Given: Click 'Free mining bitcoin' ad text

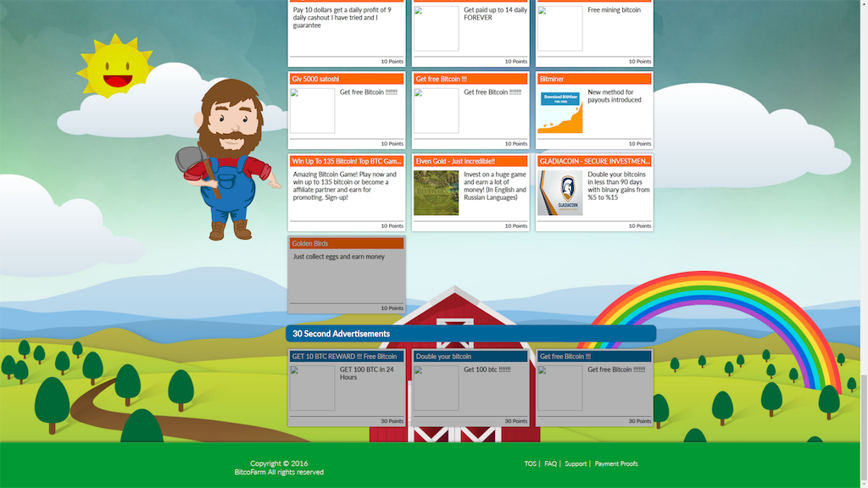Looking at the screenshot, I should tap(614, 10).
